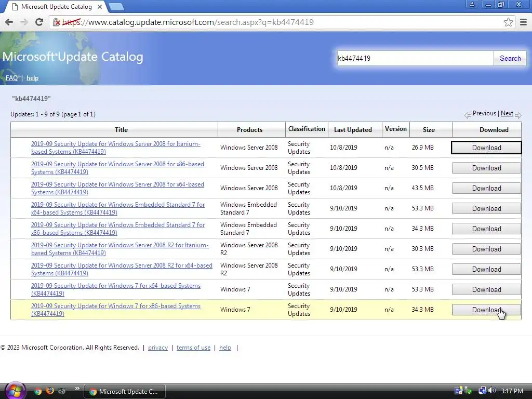
Task: Open Server 2008 R2 Itanium update link
Action: [120, 249]
